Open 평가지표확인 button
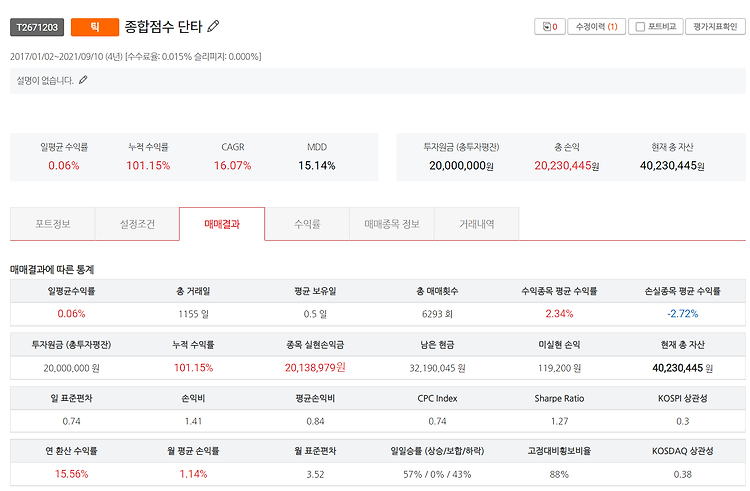 [x=715, y=27]
